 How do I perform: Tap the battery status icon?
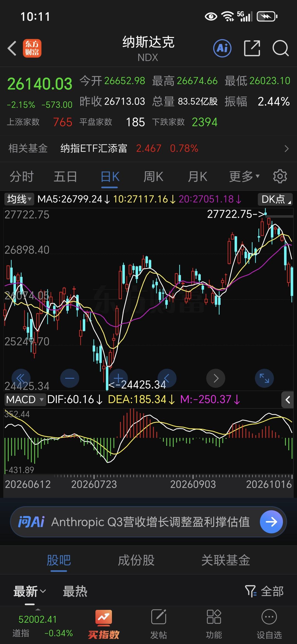click(x=267, y=17)
